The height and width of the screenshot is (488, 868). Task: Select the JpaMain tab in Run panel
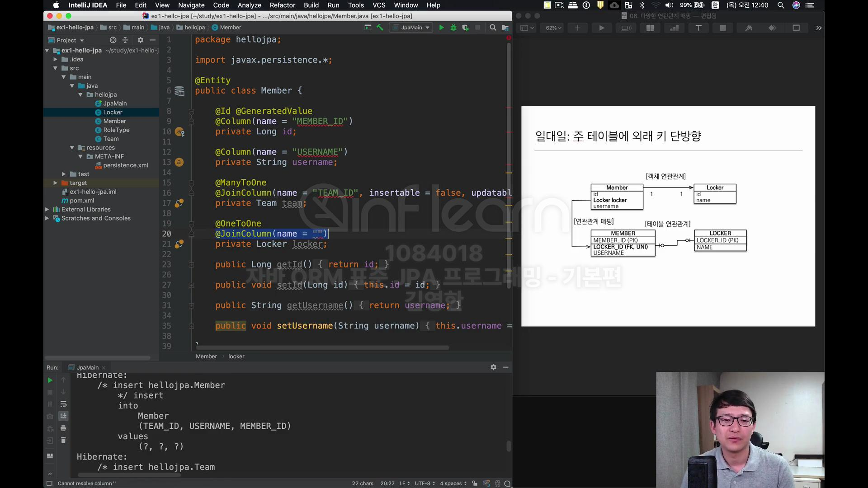click(x=87, y=367)
